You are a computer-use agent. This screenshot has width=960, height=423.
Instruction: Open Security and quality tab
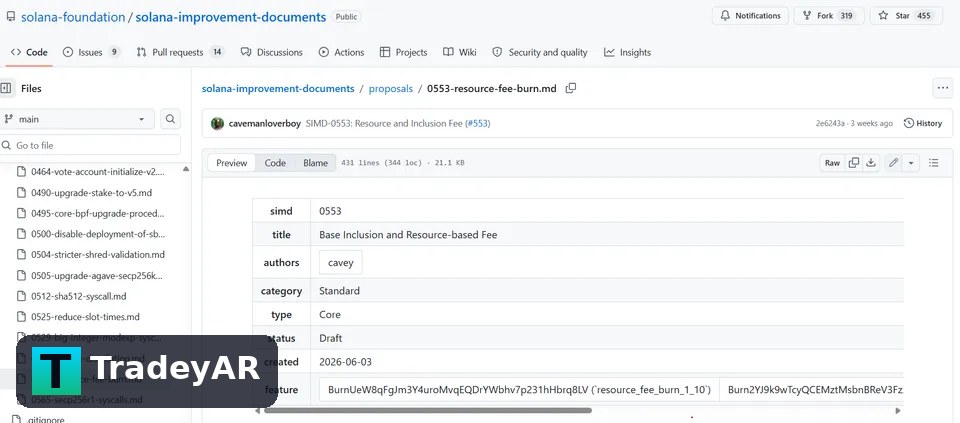point(540,53)
